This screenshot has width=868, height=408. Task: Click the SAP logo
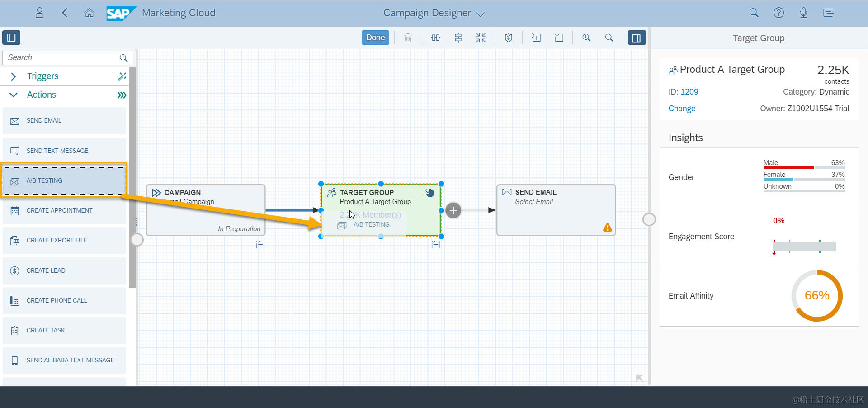click(121, 13)
